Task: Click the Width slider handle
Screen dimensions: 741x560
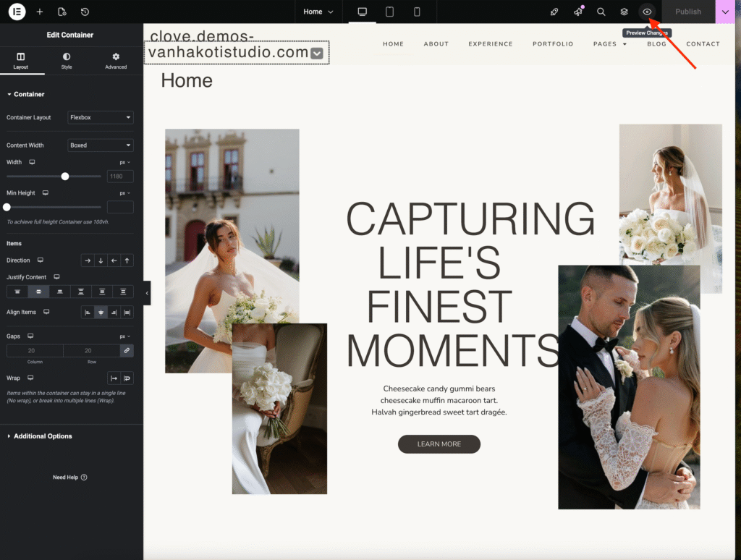Action: [x=65, y=176]
